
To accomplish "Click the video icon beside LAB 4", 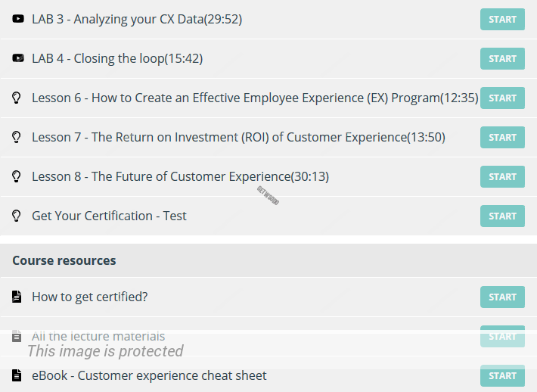I will coord(18,58).
